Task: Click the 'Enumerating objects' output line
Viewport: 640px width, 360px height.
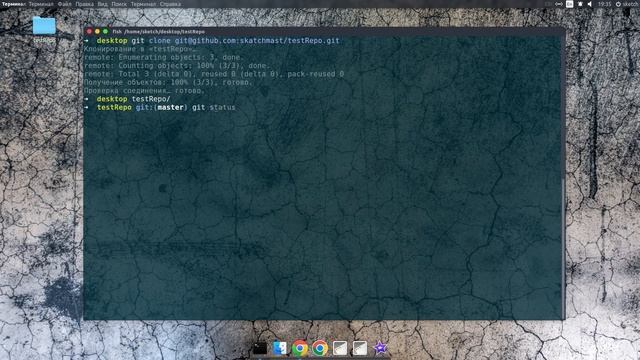Action: (x=164, y=57)
